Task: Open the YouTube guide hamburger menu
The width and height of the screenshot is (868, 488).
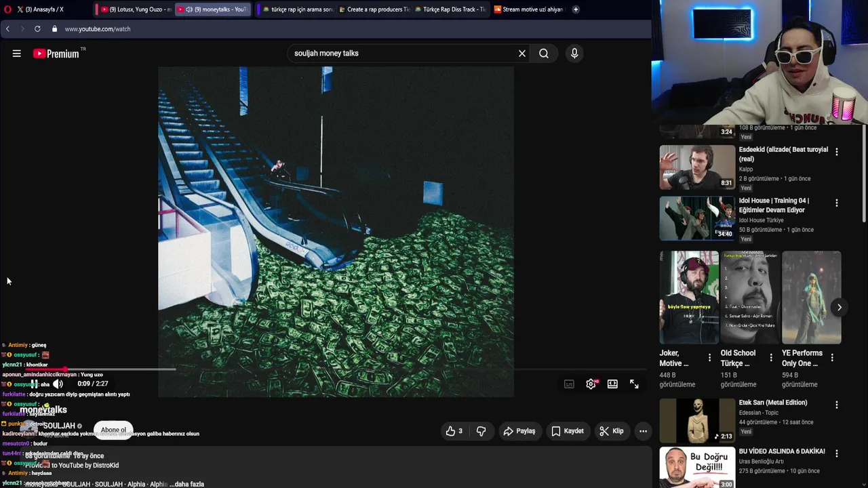Action: point(16,54)
